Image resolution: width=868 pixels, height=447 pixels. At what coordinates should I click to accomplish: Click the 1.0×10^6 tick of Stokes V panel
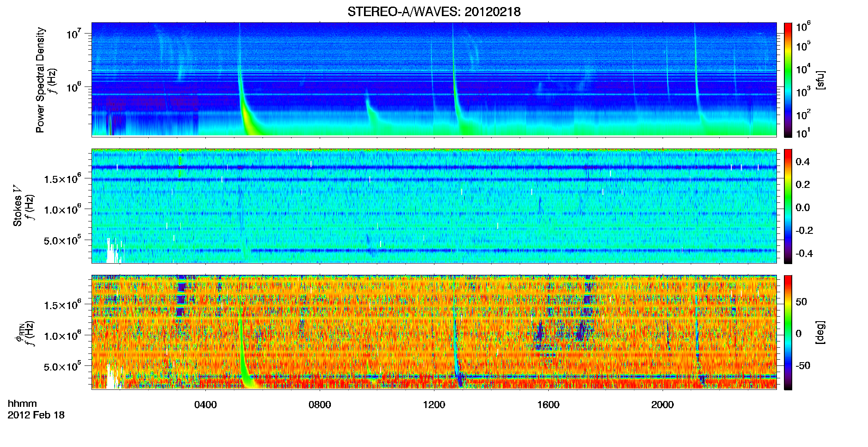tap(62, 209)
